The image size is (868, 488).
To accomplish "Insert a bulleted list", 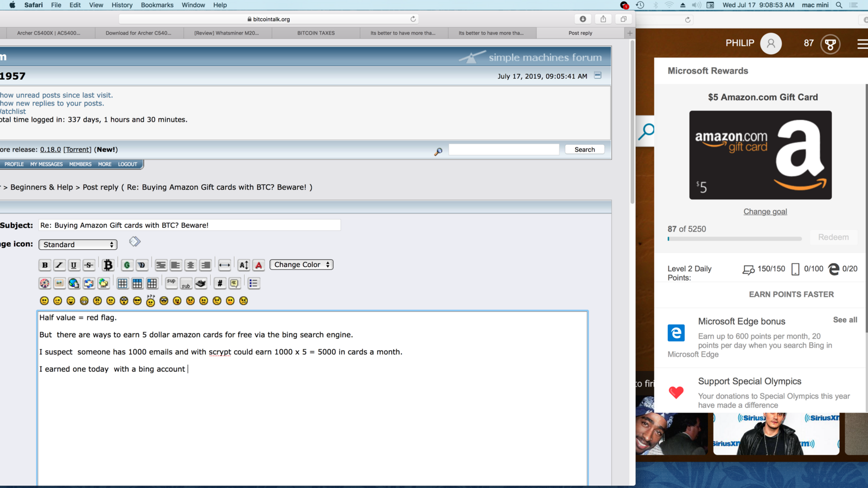I will pos(253,283).
